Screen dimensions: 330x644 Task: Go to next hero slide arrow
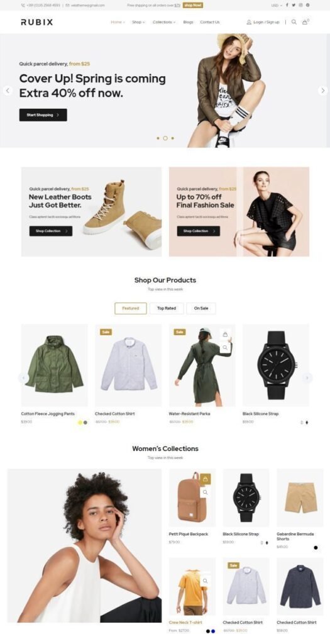322,91
